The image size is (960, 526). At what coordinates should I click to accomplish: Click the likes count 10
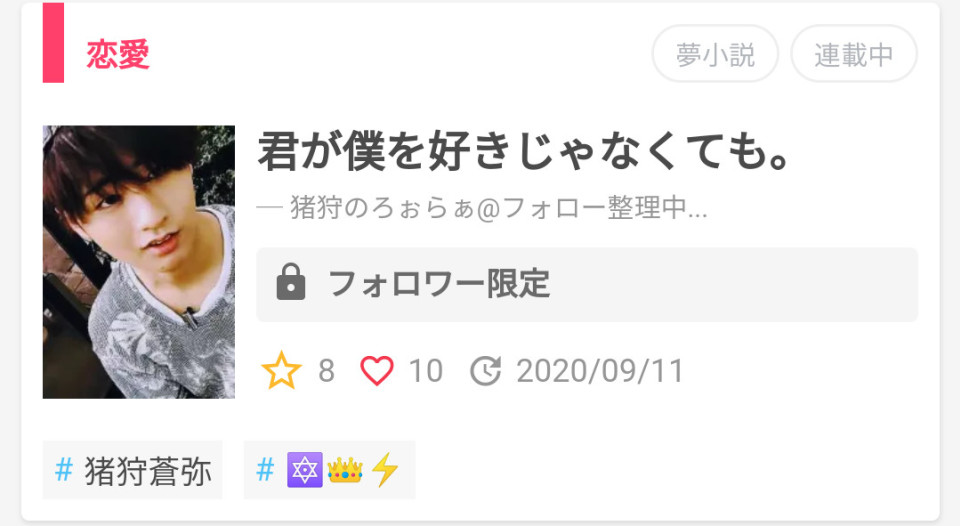click(426, 371)
